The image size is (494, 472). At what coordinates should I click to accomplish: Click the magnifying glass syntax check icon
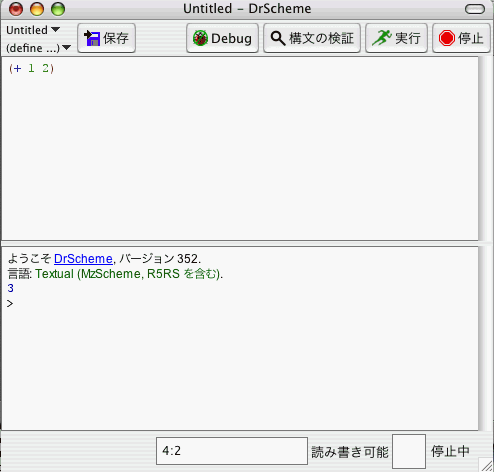tap(278, 38)
